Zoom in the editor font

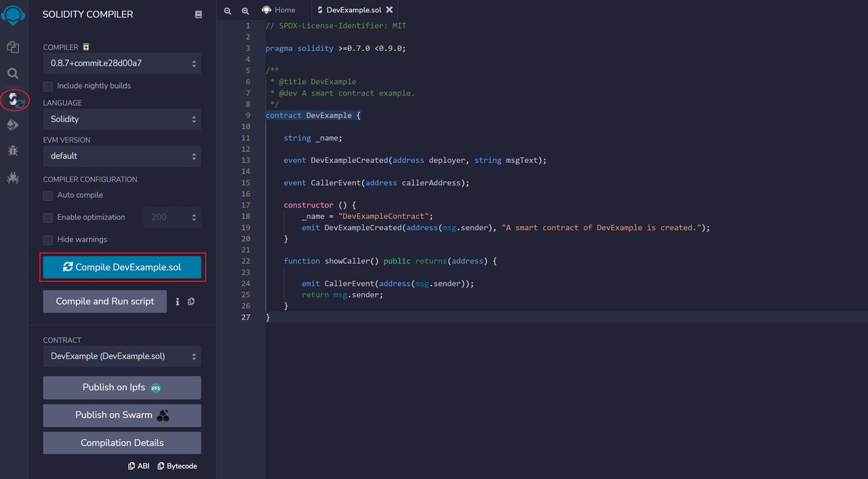click(245, 11)
